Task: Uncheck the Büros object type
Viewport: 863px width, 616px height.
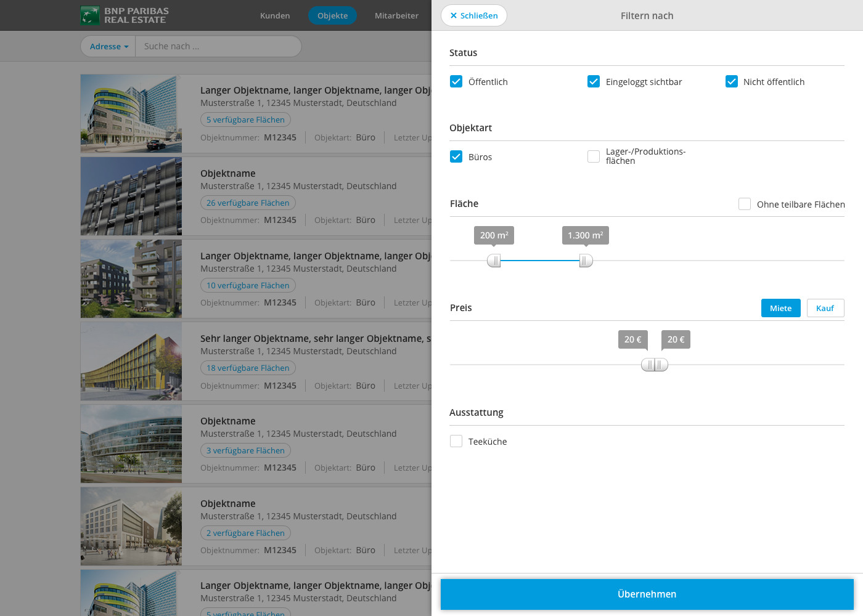Action: coord(456,156)
